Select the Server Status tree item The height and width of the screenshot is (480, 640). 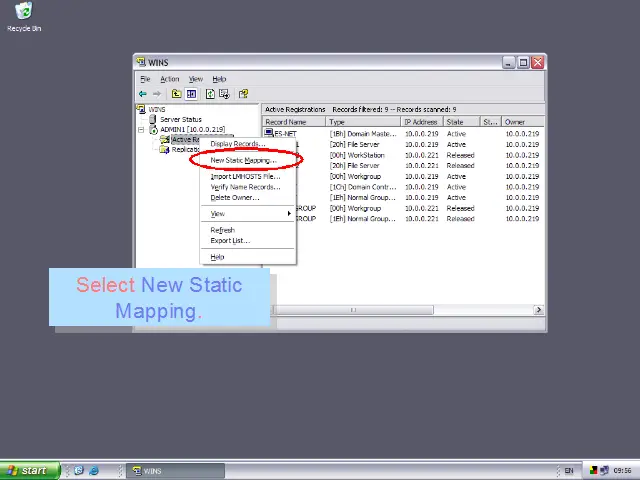click(180, 119)
